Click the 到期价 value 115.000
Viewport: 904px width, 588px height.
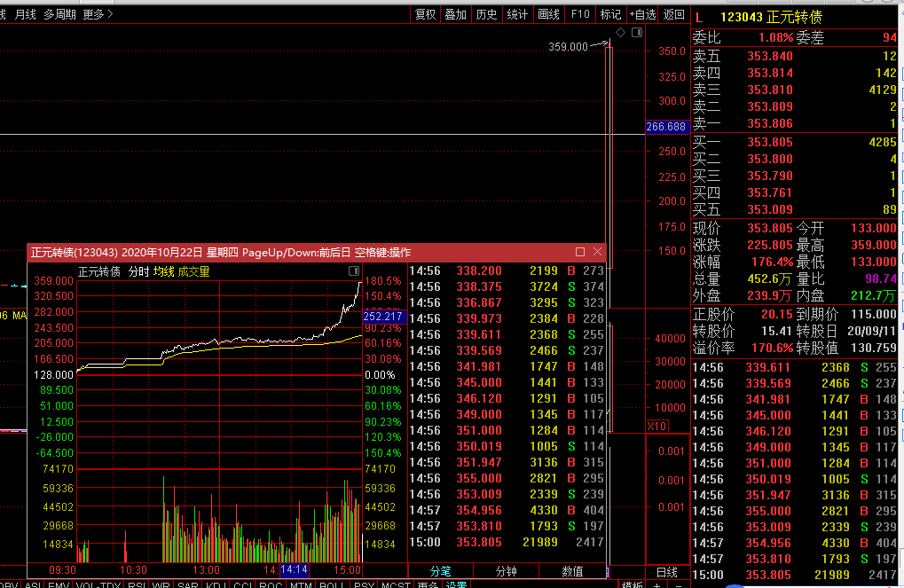pyautogui.click(x=874, y=314)
